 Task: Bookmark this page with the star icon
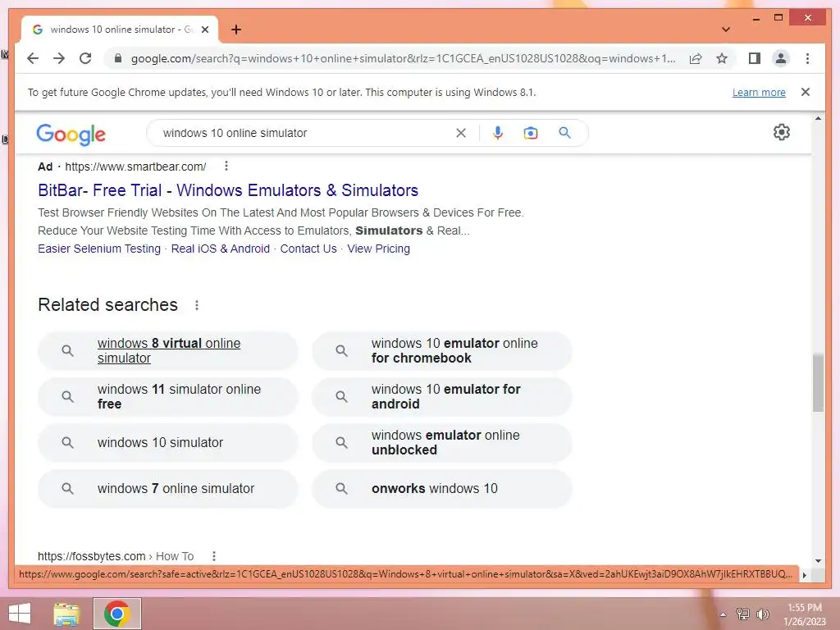722,58
